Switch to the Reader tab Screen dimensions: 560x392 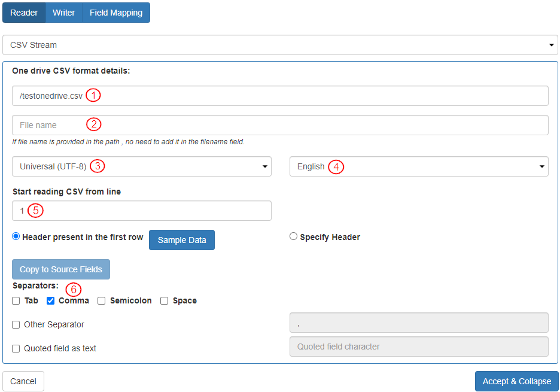coord(24,13)
